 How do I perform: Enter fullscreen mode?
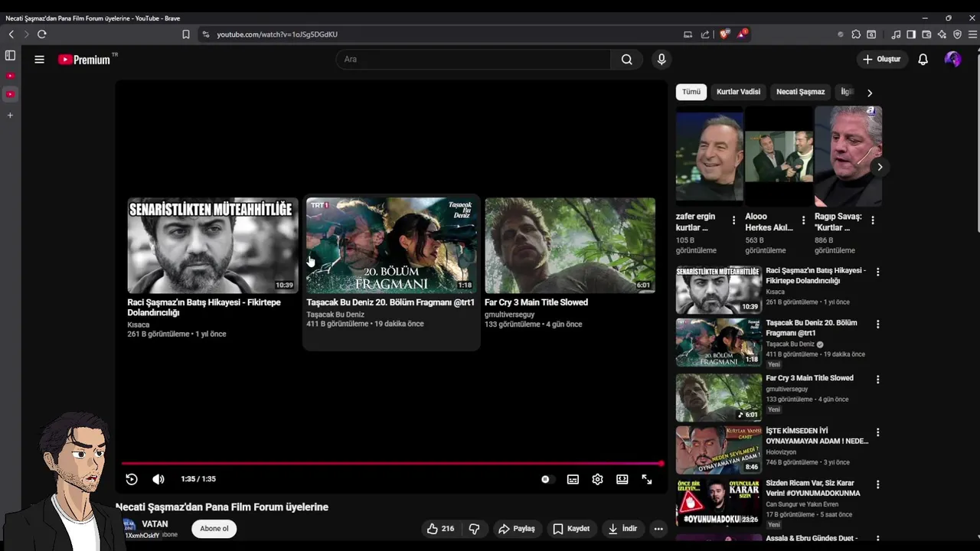(x=647, y=479)
